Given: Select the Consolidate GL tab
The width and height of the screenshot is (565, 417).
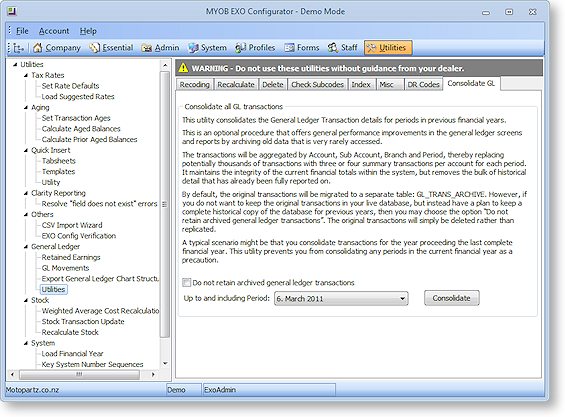Looking at the screenshot, I should [x=471, y=83].
